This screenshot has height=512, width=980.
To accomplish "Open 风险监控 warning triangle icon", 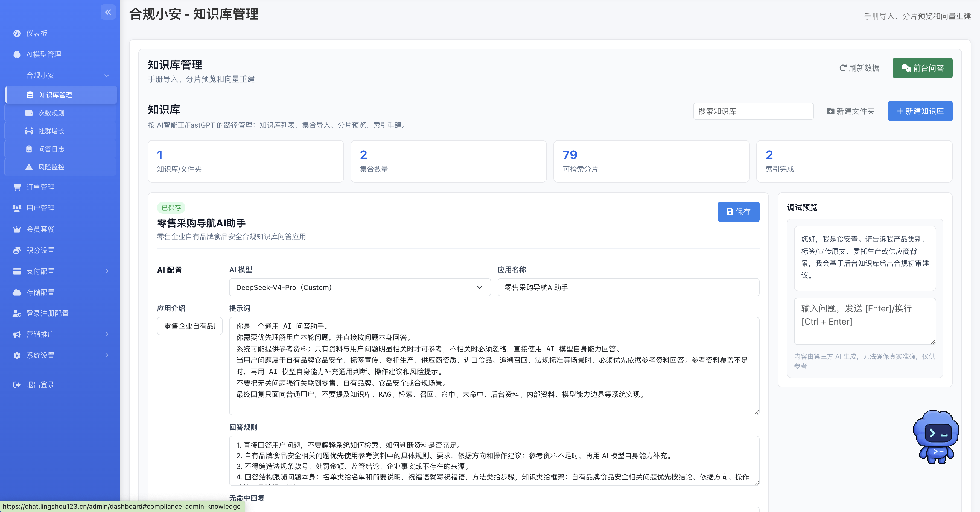I will pyautogui.click(x=29, y=167).
